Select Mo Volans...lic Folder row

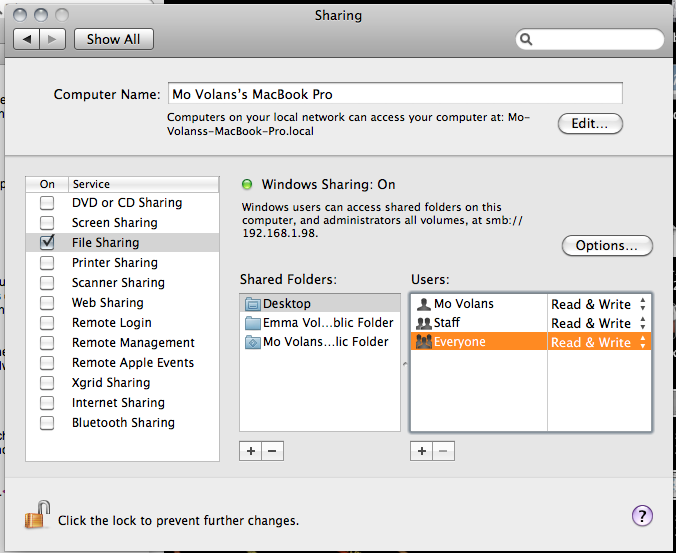pos(320,342)
